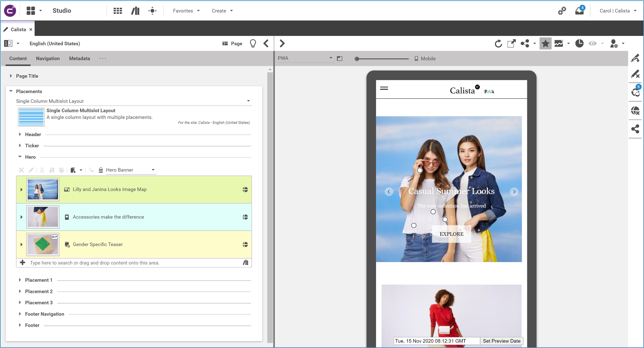The height and width of the screenshot is (348, 644).
Task: Open library from Hero search field
Action: (245, 263)
